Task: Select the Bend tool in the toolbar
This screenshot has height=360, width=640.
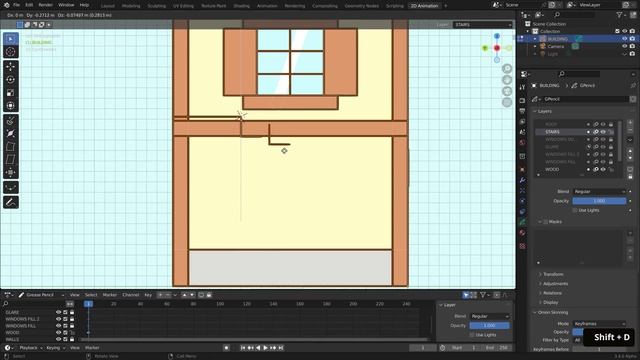Action: pos(11,147)
